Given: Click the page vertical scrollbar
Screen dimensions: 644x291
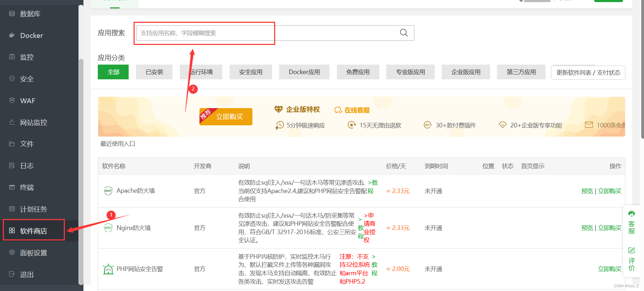Looking at the screenshot, I should tap(642, 69).
